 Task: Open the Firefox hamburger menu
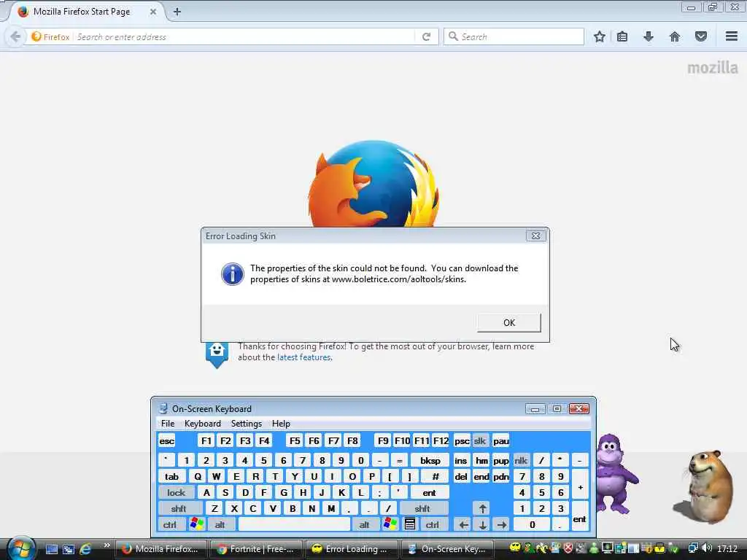[x=732, y=36]
